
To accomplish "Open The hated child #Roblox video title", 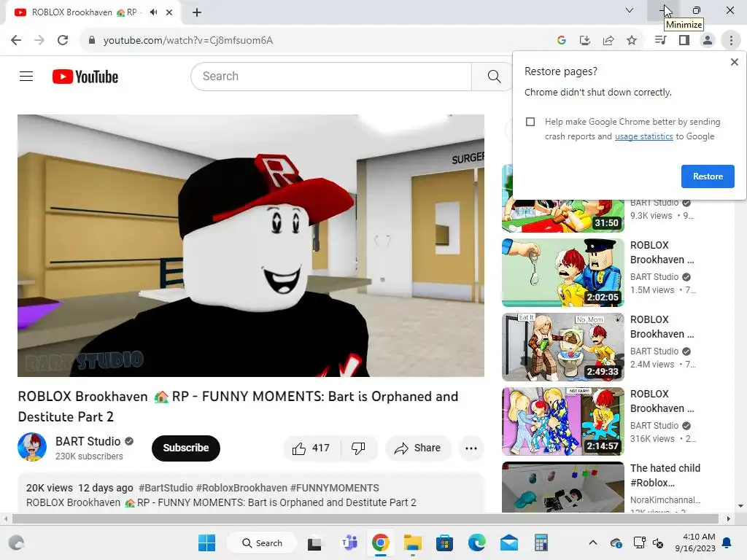I will 665,475.
